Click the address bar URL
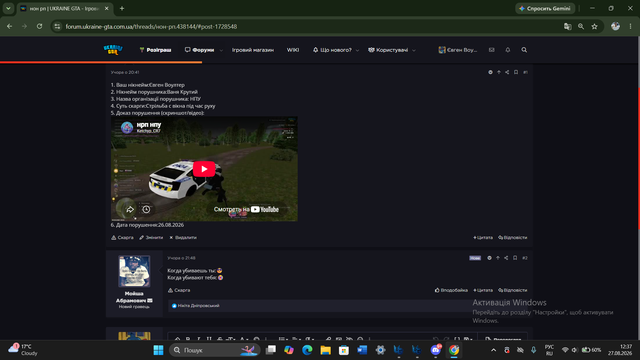640x360 pixels. pyautogui.click(x=151, y=27)
